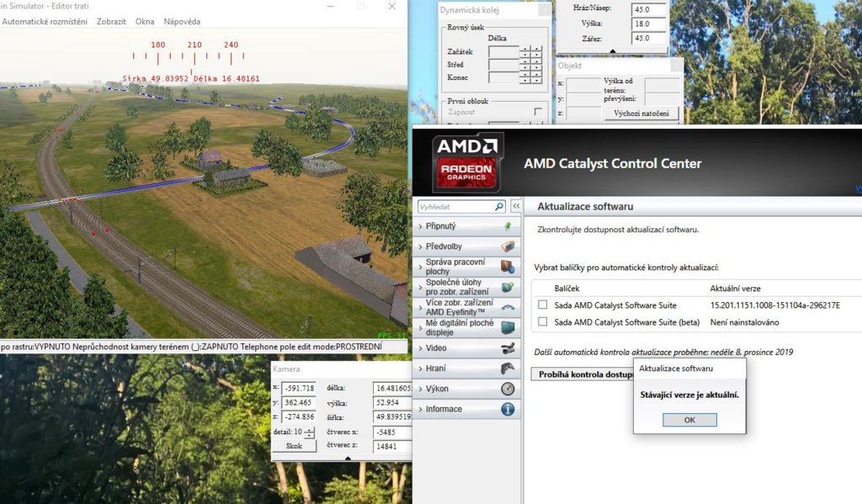Click the Předvolby presets icon
This screenshot has width=862, height=504.
pos(508,247)
